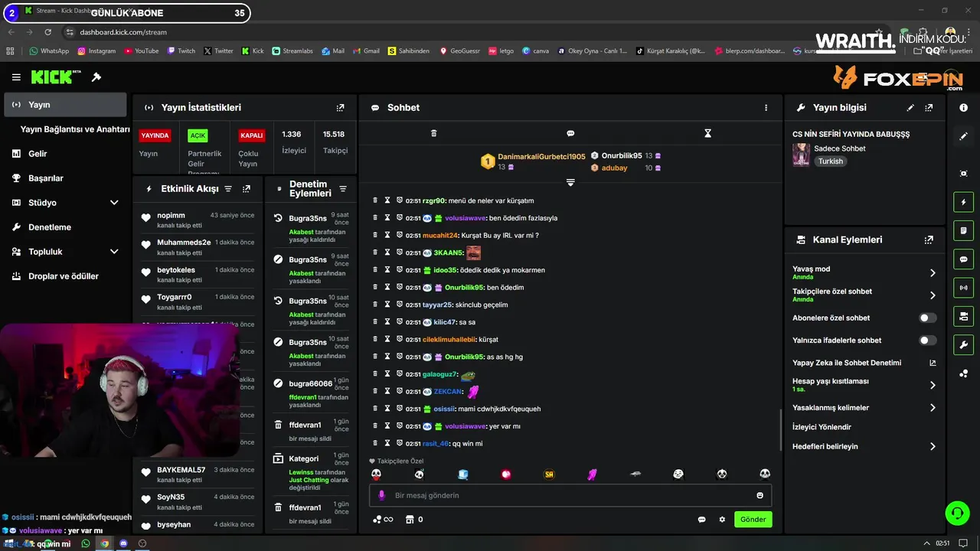Click the info icon in the right sidebar
The image size is (980, 551).
(x=964, y=108)
